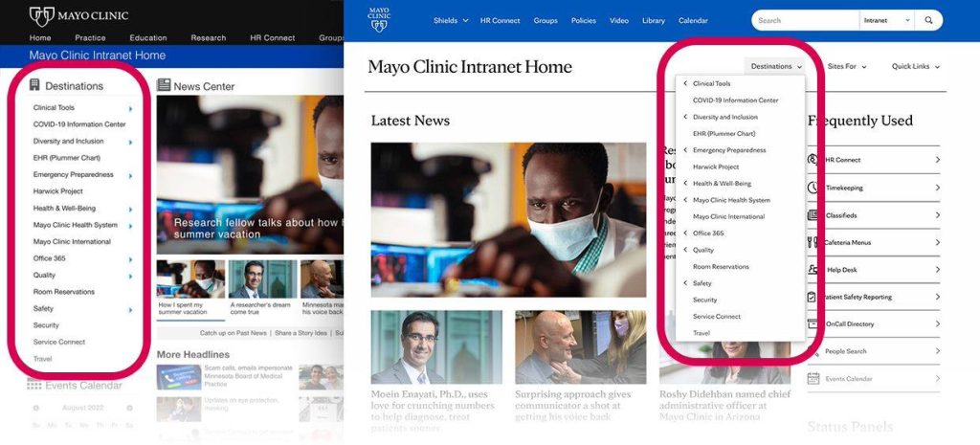Click right chevron on OnCall Directory row
The height and width of the screenshot is (445, 980).
[938, 323]
